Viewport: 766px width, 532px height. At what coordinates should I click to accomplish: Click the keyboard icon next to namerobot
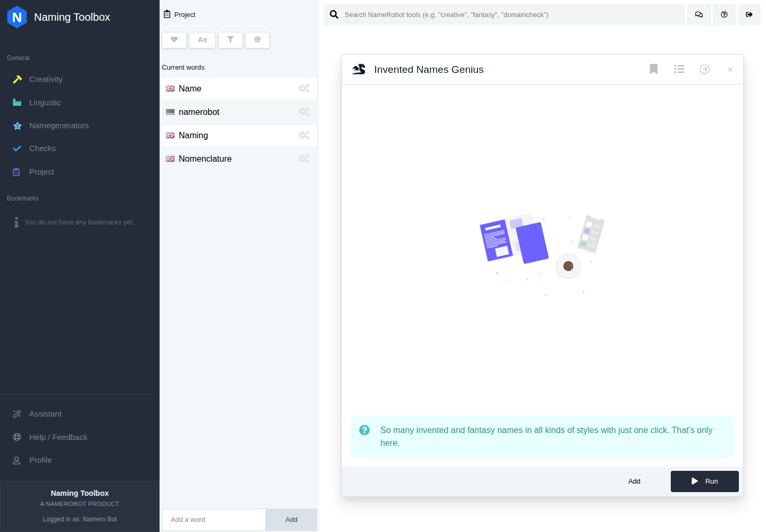tap(170, 112)
